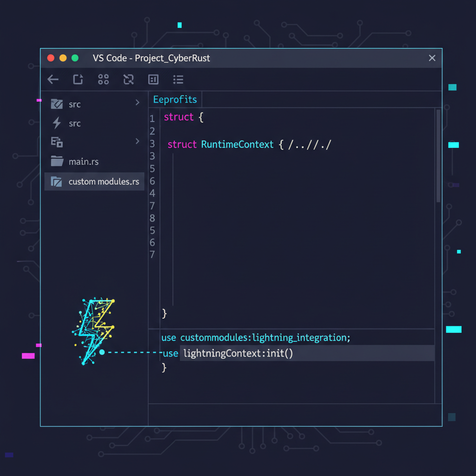Screen dimensions: 476x476
Task: Select the split editor layout icon
Action: click(153, 79)
